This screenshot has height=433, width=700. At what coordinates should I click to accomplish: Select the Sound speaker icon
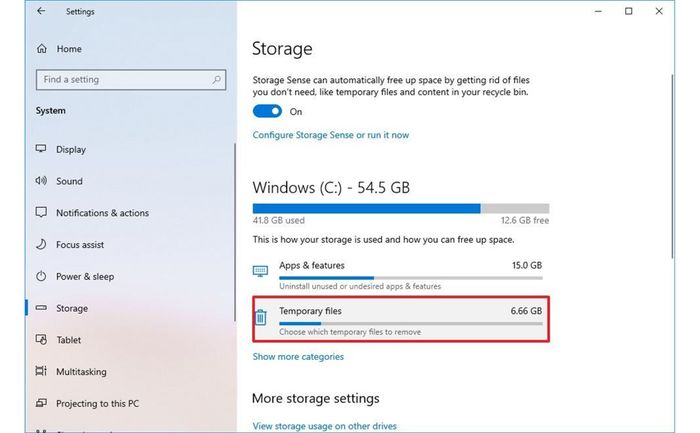pyautogui.click(x=41, y=180)
